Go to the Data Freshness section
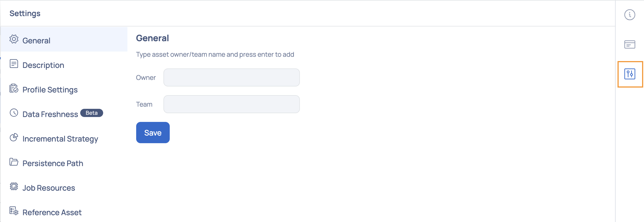Viewport: 644px width, 222px height. pyautogui.click(x=50, y=114)
